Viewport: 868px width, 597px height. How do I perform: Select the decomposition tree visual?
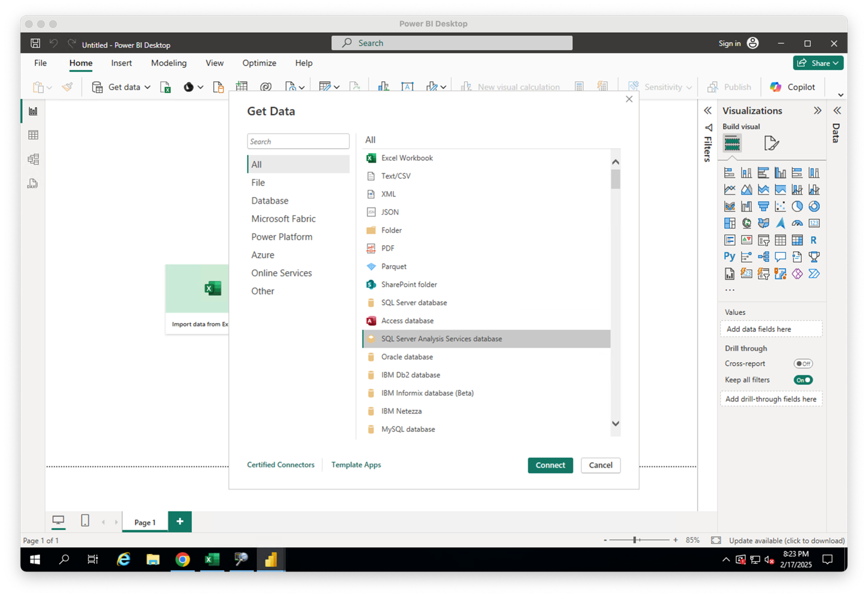(763, 257)
